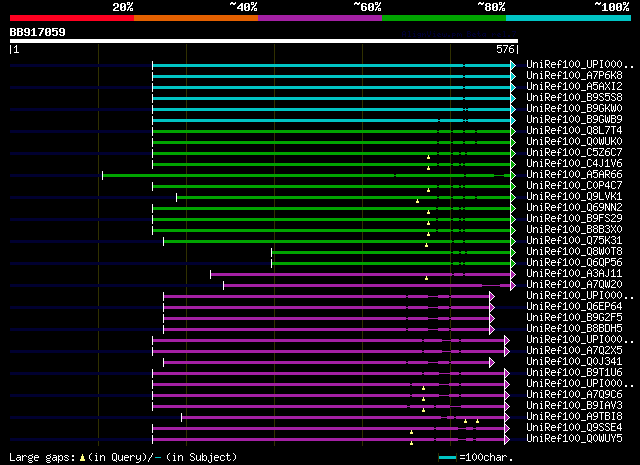Select the arrowhead ending the Q6EP64 alignment
640x465 pixels.
click(492, 307)
